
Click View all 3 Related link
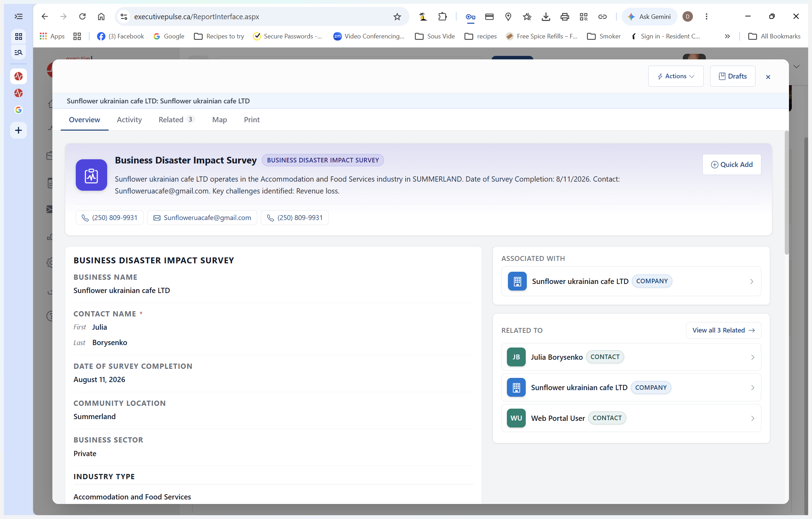[724, 330]
